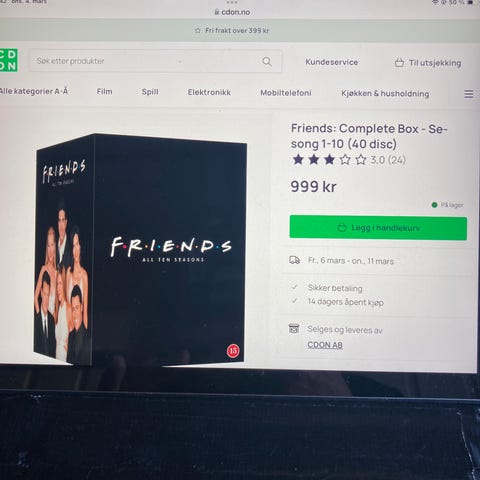Open the CDON AB seller link
Image resolution: width=480 pixels, height=480 pixels.
click(325, 345)
